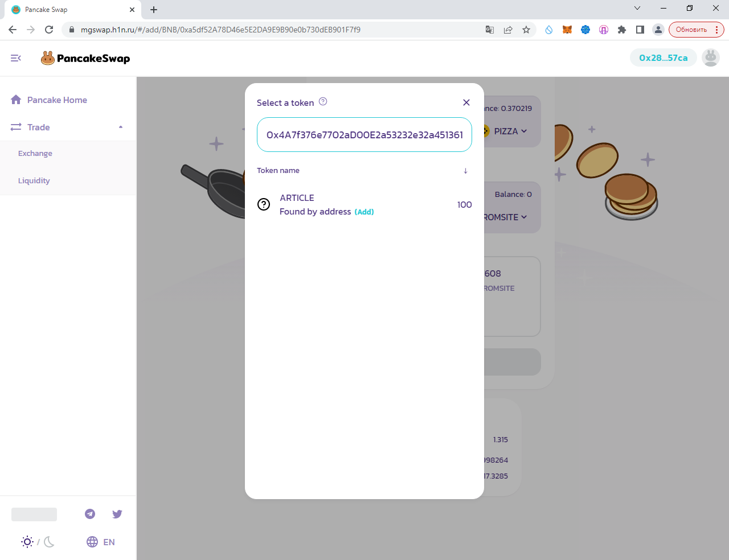Image resolution: width=729 pixels, height=560 pixels.
Task: Open Telegram link in sidebar footer
Action: [90, 514]
